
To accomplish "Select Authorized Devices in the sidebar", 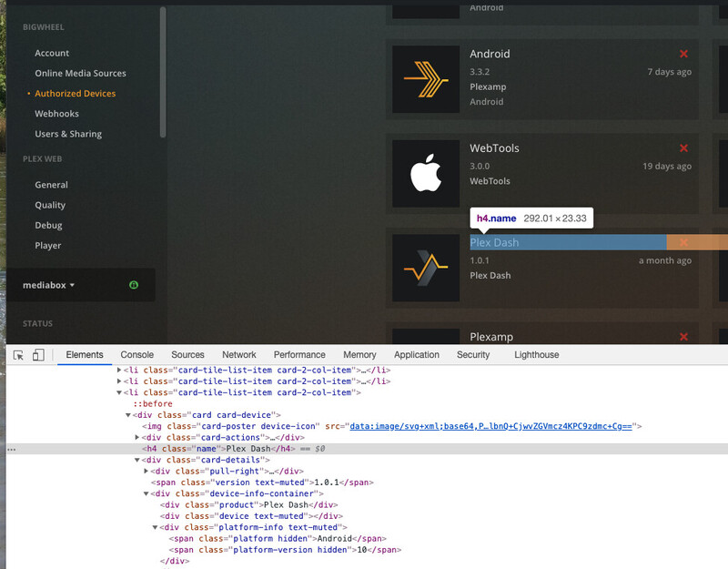I will [x=76, y=94].
